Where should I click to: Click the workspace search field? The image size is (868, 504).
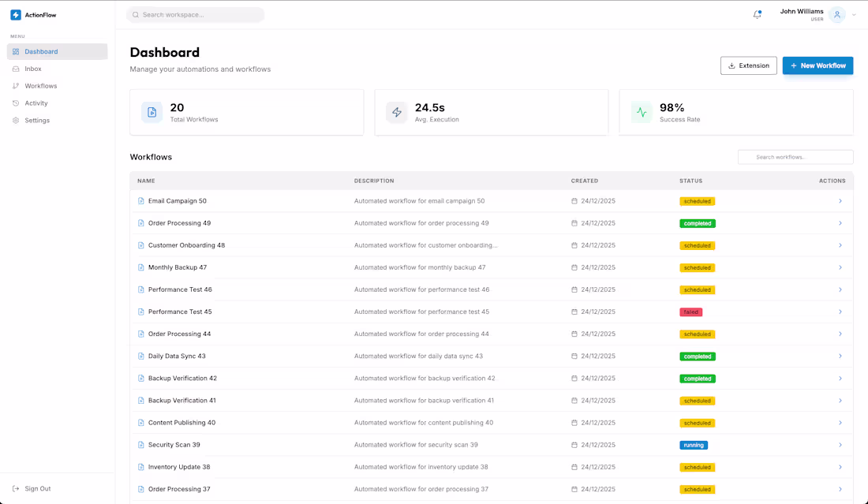coord(194,14)
